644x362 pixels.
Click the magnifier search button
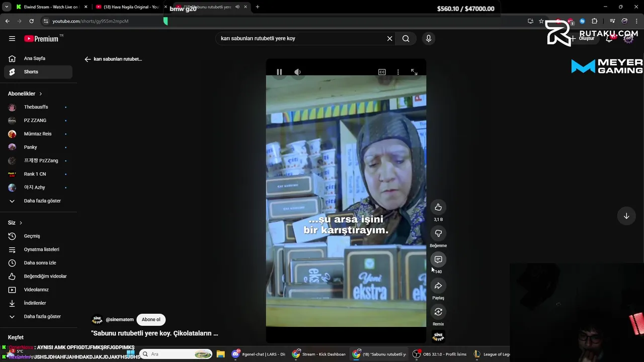[406, 38]
